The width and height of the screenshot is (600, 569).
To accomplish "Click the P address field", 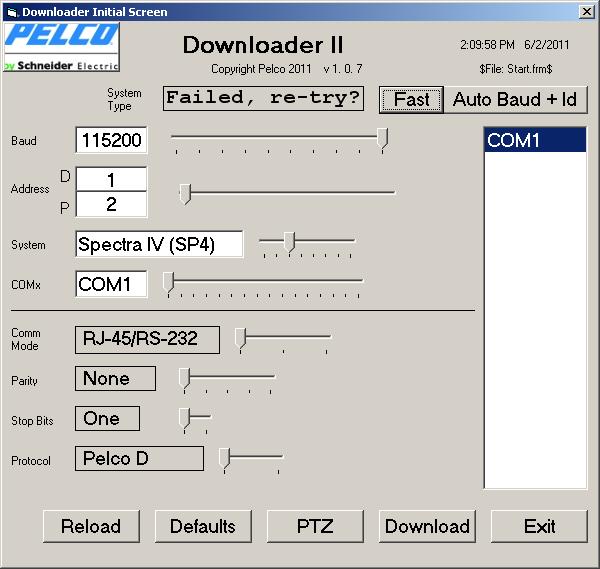I will point(111,204).
